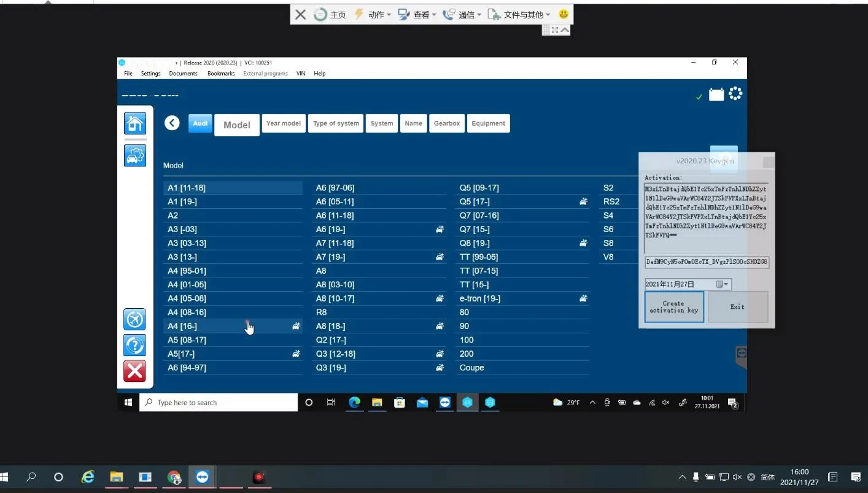Expand hidden tray icons on the remote taskbar
This screenshot has height=493, width=868.
(x=592, y=403)
